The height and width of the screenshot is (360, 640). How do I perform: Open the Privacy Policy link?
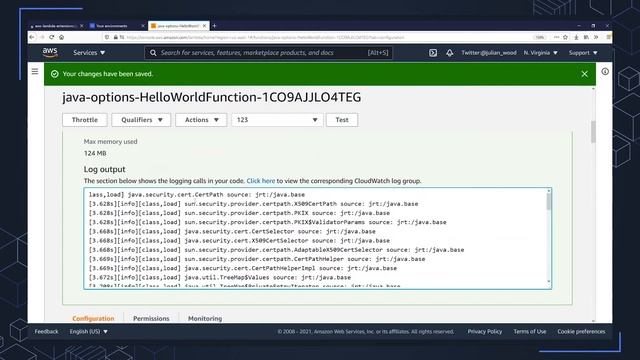coord(484,331)
